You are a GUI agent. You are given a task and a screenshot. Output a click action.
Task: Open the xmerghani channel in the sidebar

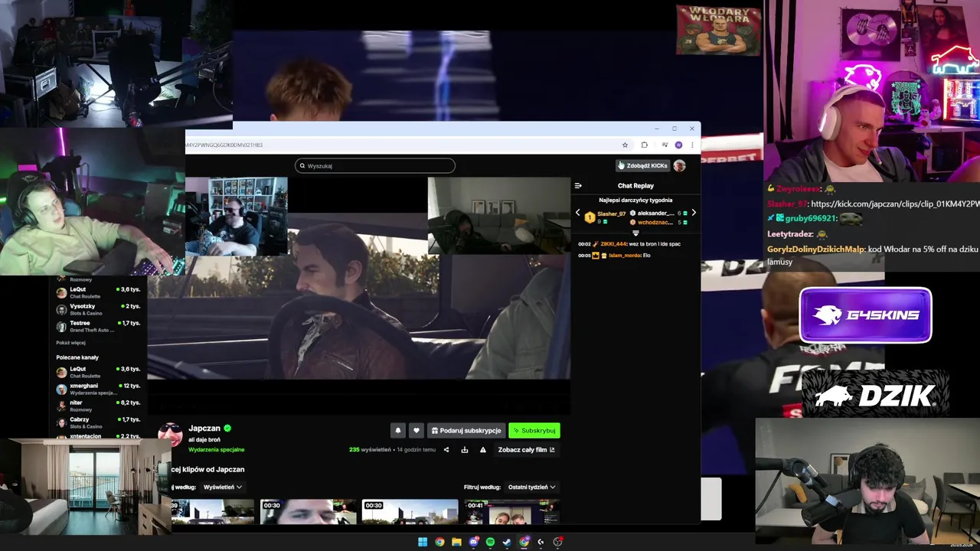point(98,389)
